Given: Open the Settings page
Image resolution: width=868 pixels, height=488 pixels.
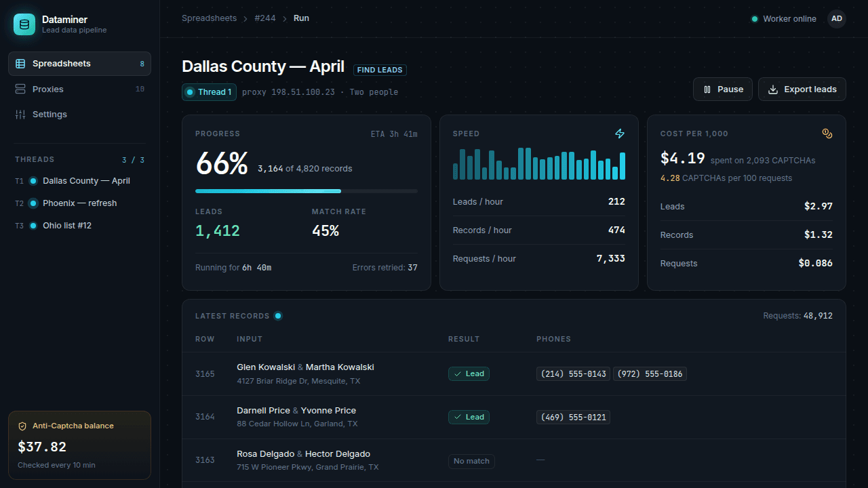Looking at the screenshot, I should coord(79,115).
